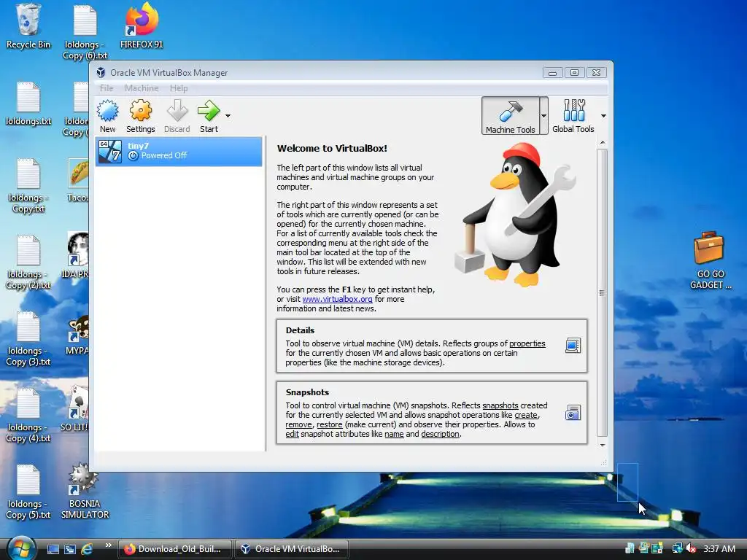
Task: Select the loldongs.txt desktop file
Action: (x=28, y=104)
